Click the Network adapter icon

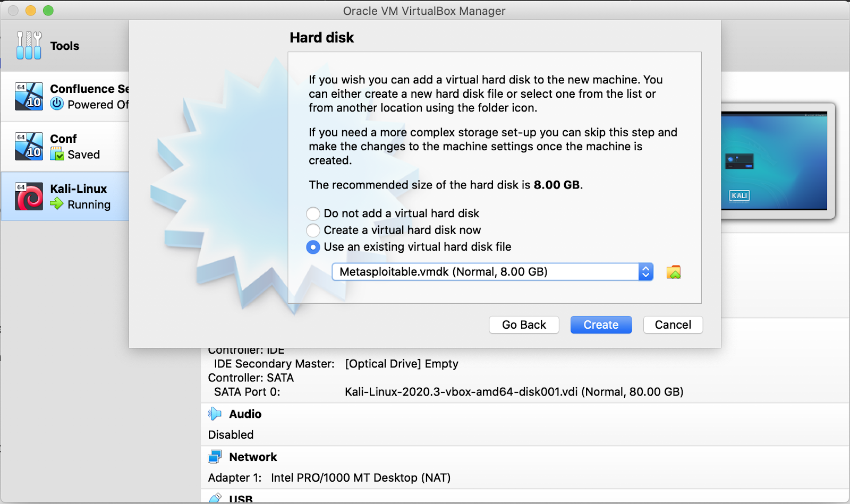[215, 457]
